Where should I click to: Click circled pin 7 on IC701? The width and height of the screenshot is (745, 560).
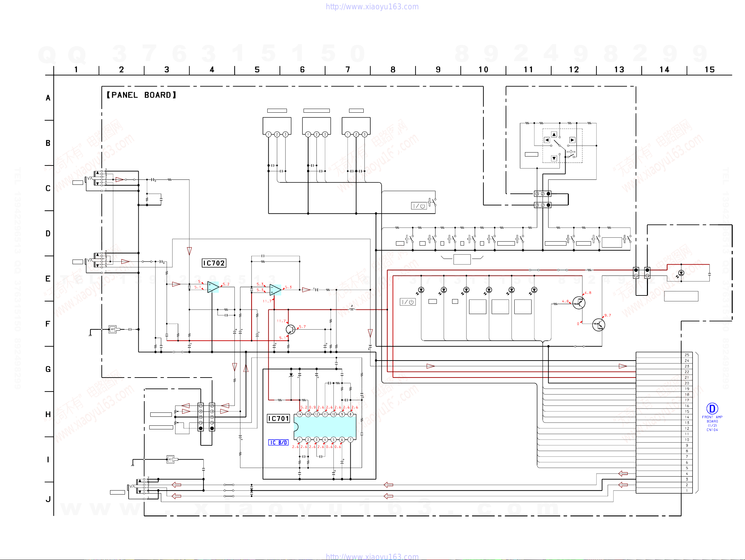coord(350,439)
